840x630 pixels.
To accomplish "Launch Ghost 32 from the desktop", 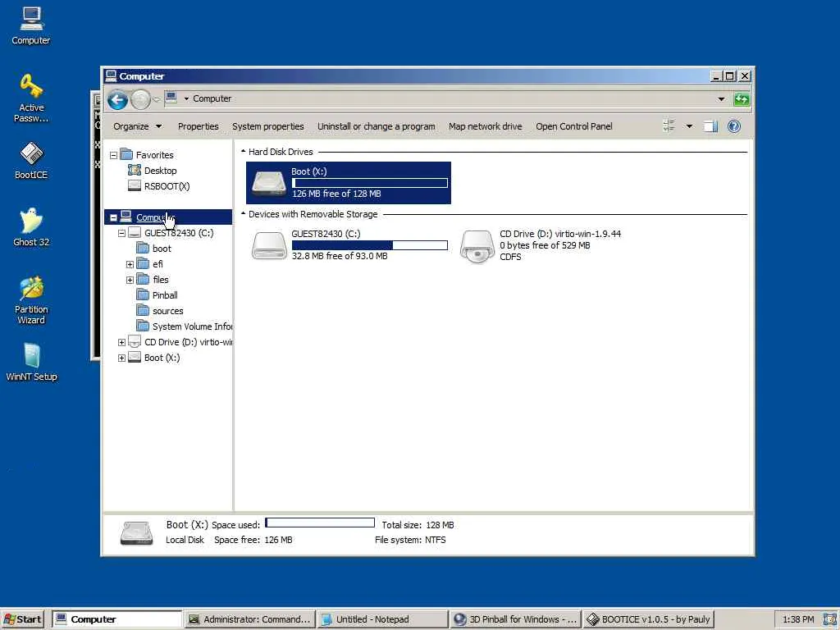I will 31,228.
